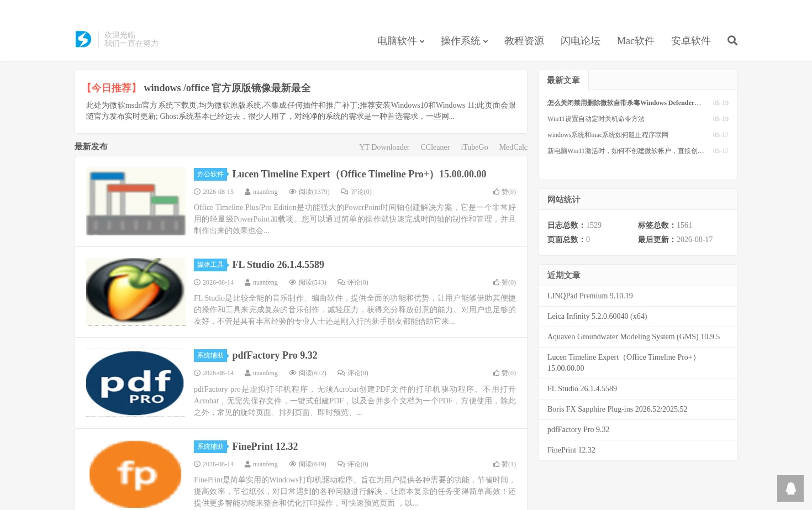Like the FL Studio 26.1.4.5589 post
Viewport: 812px width, 510px height.
(x=504, y=282)
